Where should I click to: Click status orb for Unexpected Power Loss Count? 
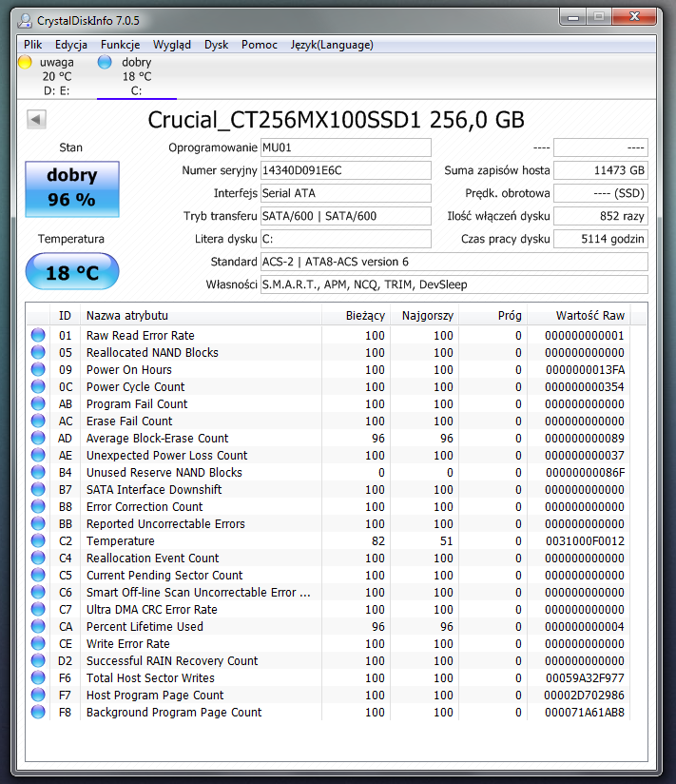(x=38, y=455)
